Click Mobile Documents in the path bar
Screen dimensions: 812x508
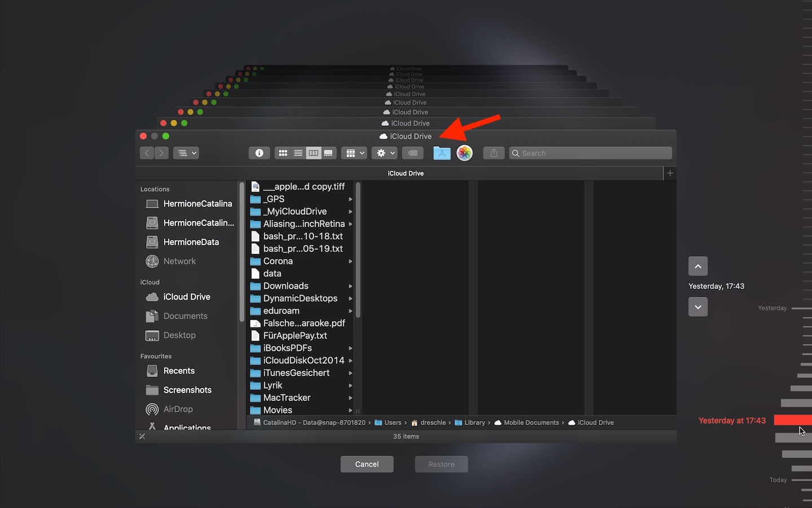527,423
